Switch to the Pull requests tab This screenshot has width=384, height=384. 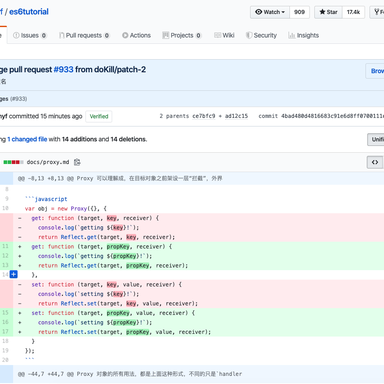(x=84, y=35)
